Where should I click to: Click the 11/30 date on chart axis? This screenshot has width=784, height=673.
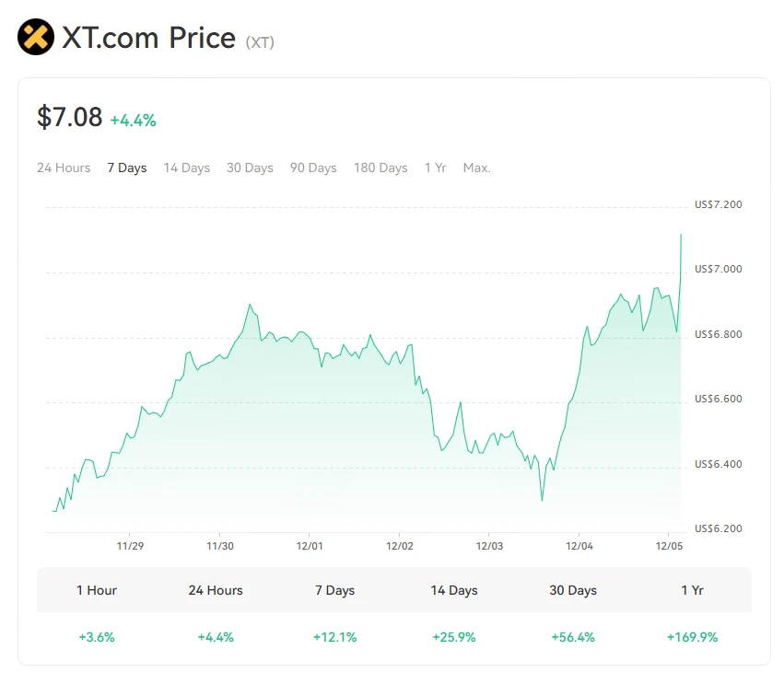pos(219,546)
